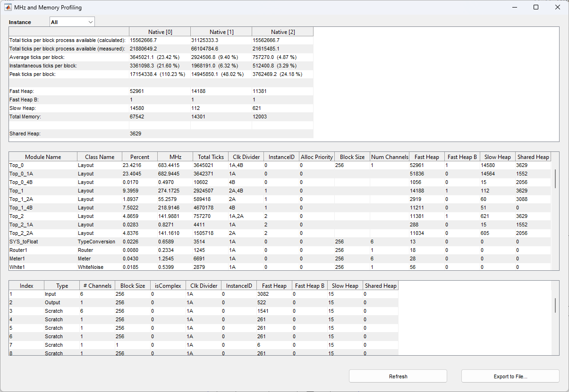569x392 pixels.
Task: Click the Total Ticks column header
Action: tap(211, 157)
